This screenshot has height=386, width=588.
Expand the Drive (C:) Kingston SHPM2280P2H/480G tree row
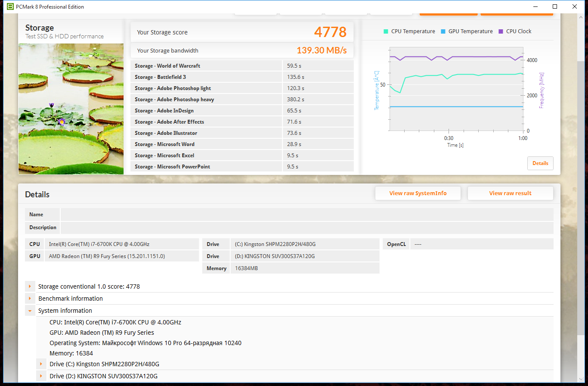[41, 364]
